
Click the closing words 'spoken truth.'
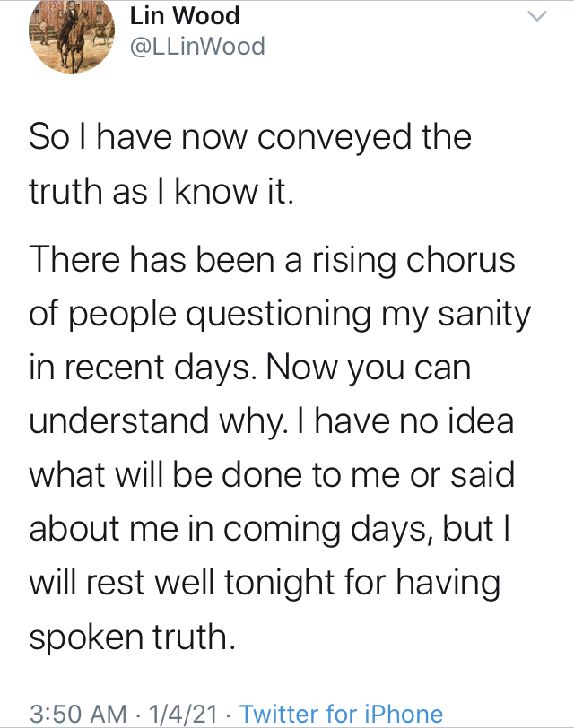coord(133,637)
